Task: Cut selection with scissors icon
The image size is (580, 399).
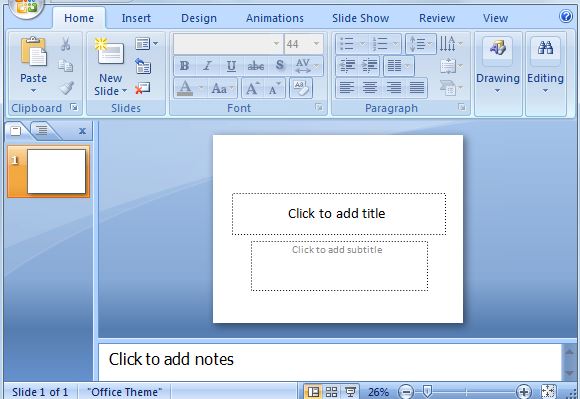Action: coord(65,44)
